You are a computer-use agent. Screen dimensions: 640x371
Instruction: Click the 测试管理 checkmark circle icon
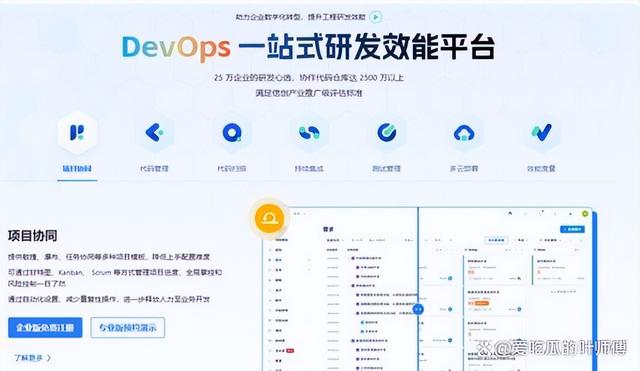[387, 133]
